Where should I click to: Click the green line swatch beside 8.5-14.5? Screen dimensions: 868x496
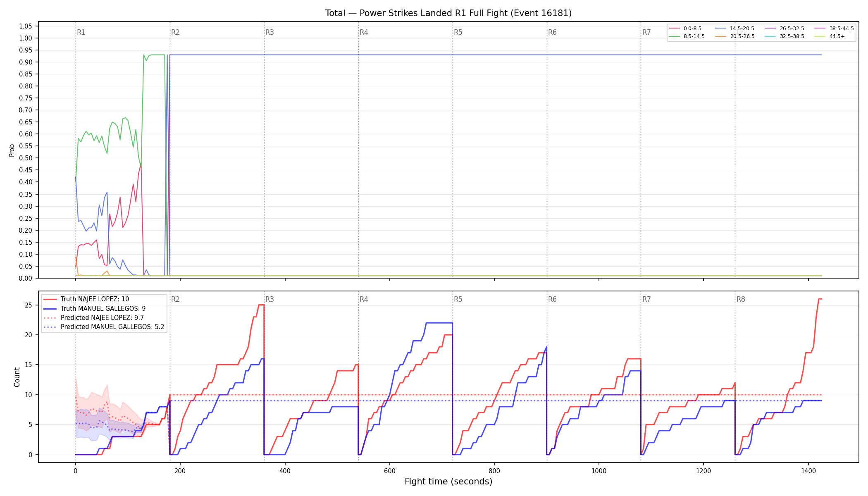click(675, 36)
